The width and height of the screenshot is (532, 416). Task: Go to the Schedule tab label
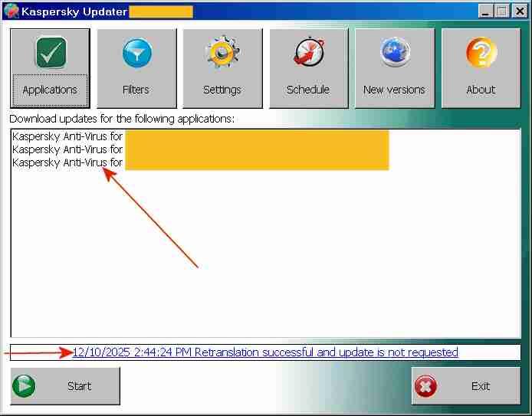tap(307, 90)
